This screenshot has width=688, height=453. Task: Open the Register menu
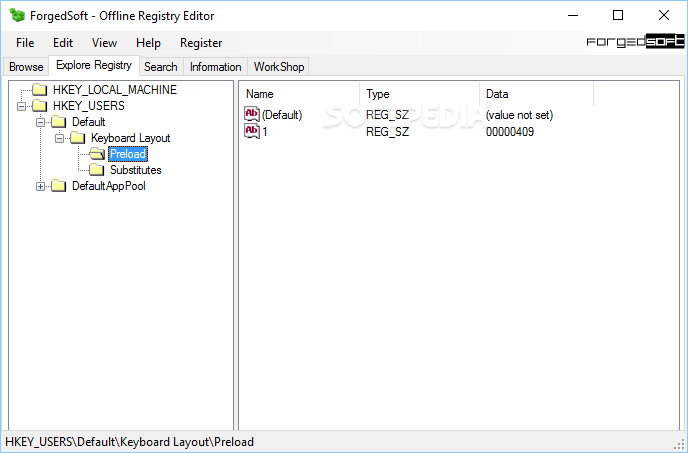pos(201,43)
